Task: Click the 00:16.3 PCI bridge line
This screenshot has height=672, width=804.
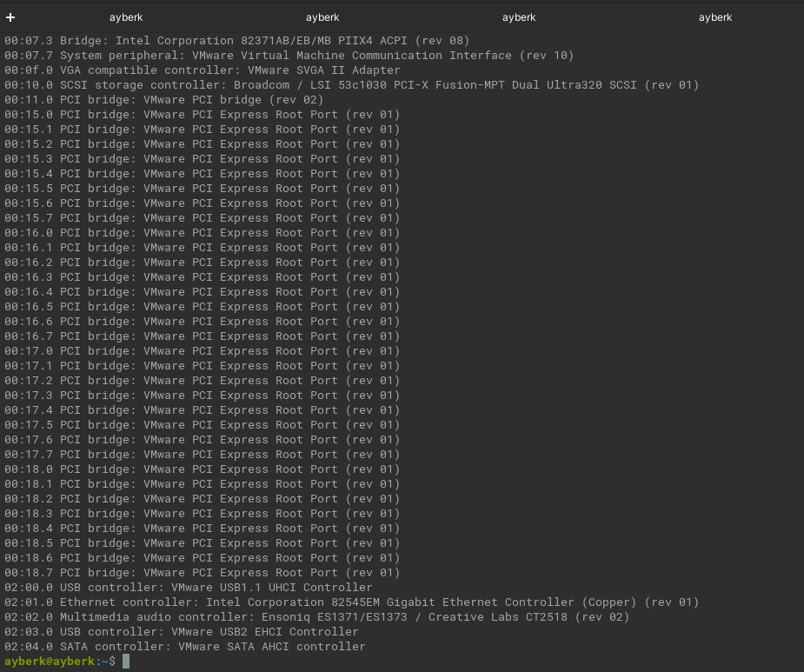Action: tap(202, 277)
